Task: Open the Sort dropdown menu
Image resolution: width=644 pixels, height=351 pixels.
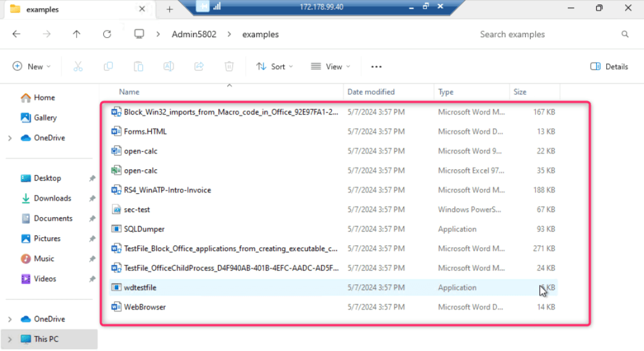Action: (274, 67)
